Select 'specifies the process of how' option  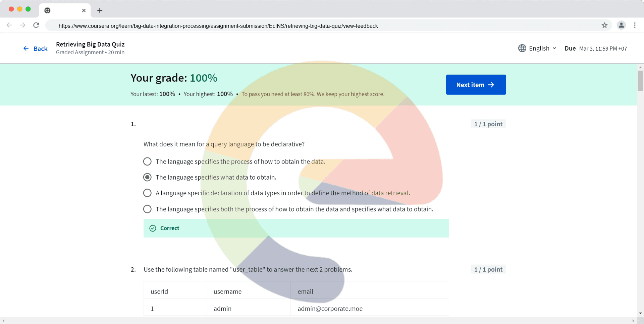pyautogui.click(x=147, y=161)
